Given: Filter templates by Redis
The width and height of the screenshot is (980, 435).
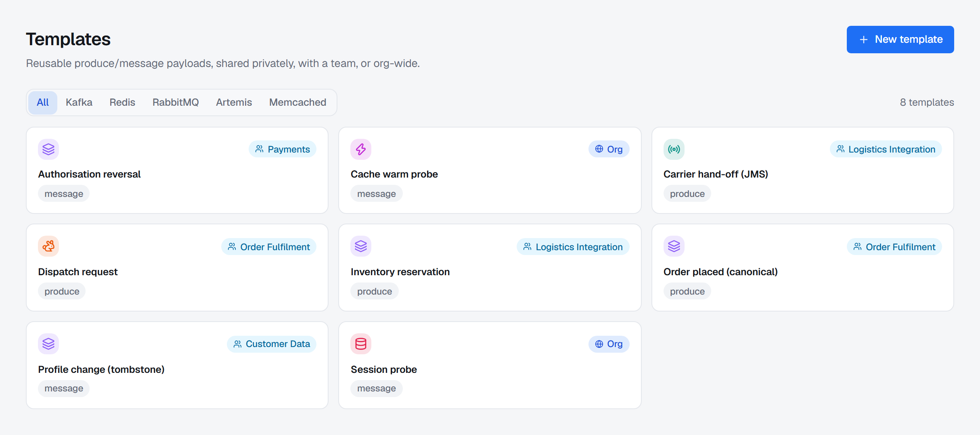Looking at the screenshot, I should [x=122, y=102].
